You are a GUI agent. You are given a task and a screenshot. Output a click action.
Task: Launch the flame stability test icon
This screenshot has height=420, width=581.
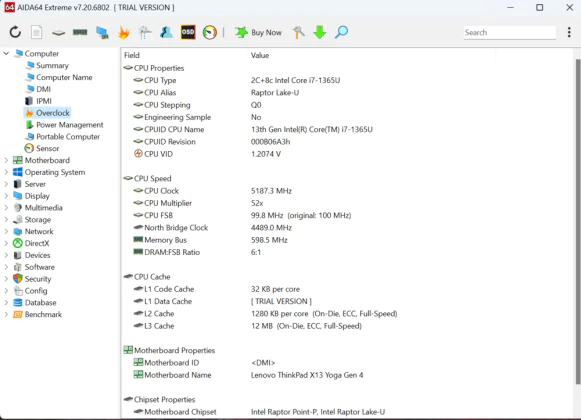[x=124, y=33]
